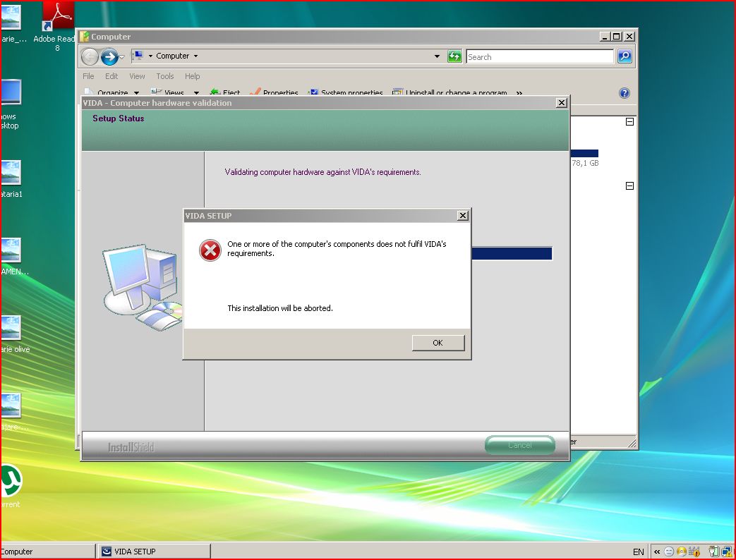
Task: Click the blue Help question mark icon
Action: coord(625,93)
